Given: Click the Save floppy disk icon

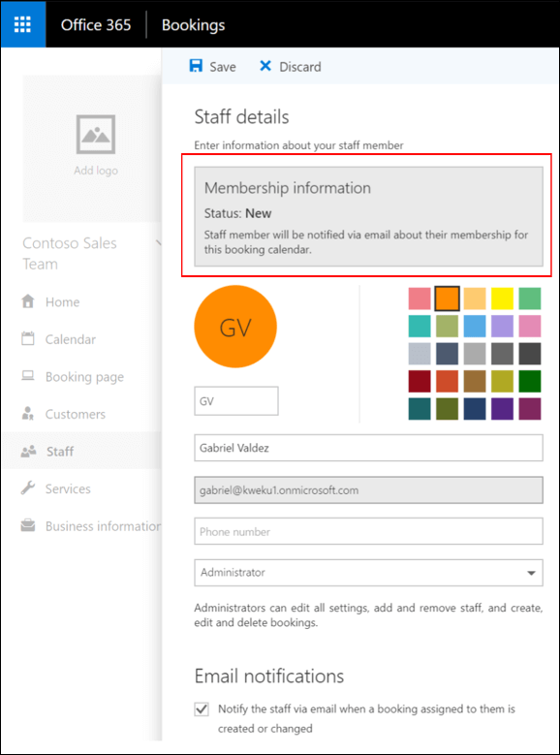Looking at the screenshot, I should 196,66.
